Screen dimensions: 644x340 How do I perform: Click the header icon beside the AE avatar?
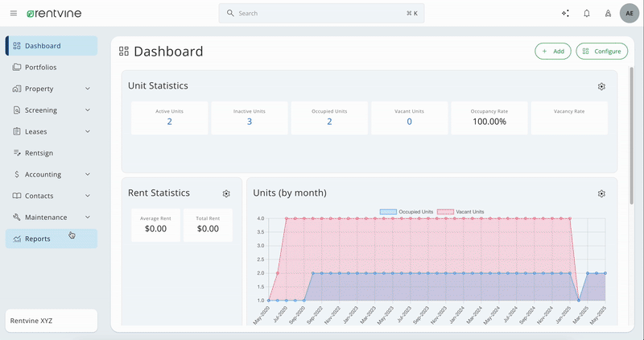coord(609,13)
